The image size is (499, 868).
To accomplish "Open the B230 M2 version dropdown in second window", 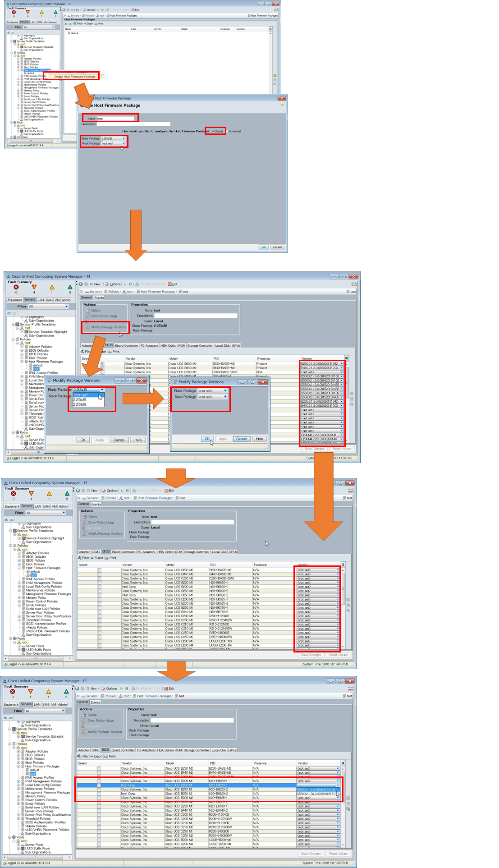I will 322,364.
